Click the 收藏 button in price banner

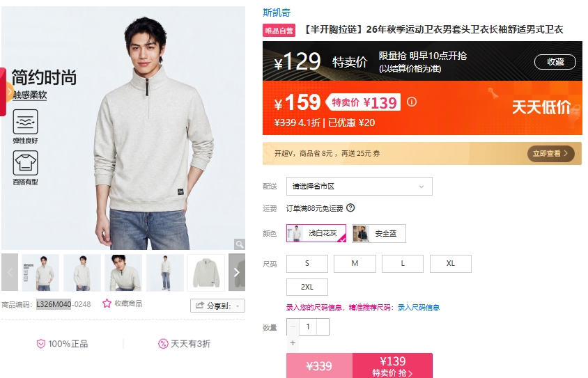[555, 62]
